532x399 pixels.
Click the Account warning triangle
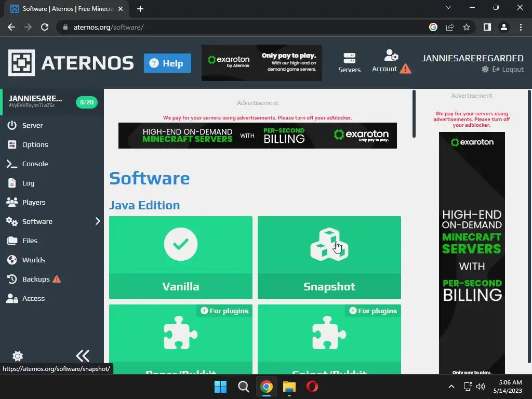405,69
